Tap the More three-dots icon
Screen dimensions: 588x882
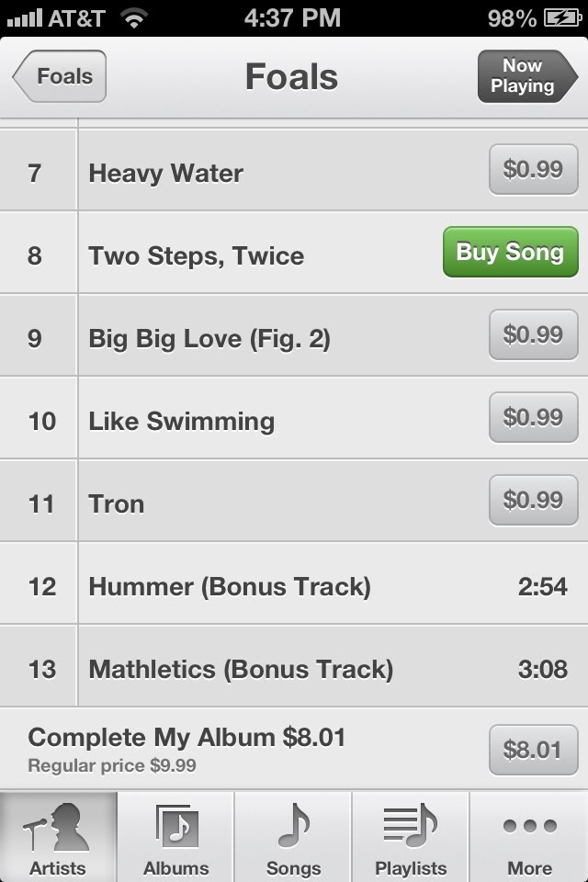pos(529,825)
